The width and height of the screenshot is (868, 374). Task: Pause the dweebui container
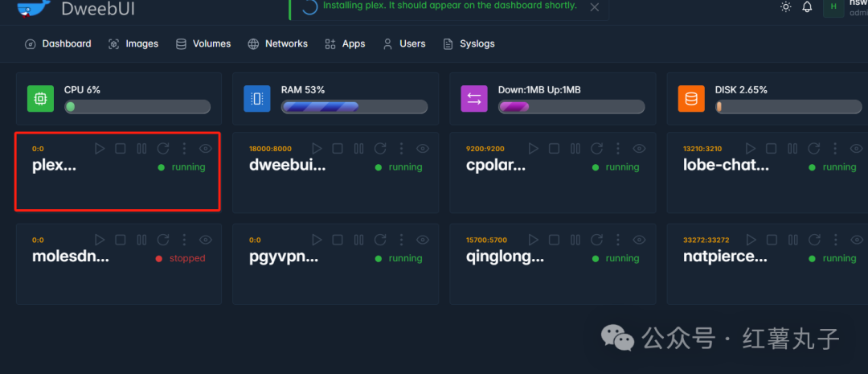[358, 149]
